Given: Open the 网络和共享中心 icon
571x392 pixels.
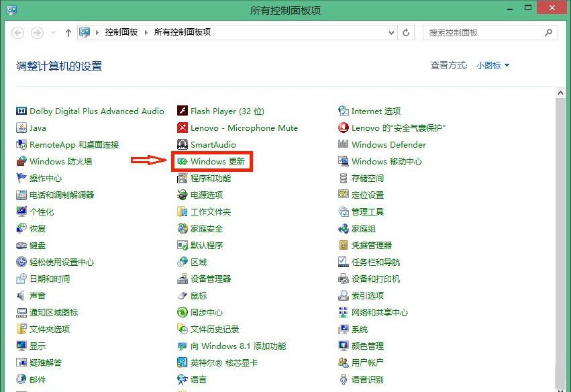Looking at the screenshot, I should pos(344,312).
